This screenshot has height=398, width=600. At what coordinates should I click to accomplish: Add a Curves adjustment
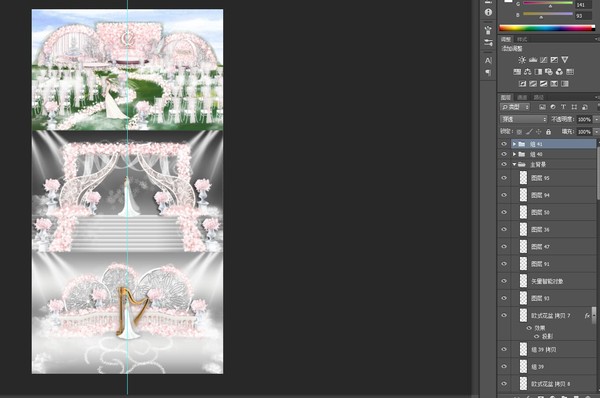543,60
